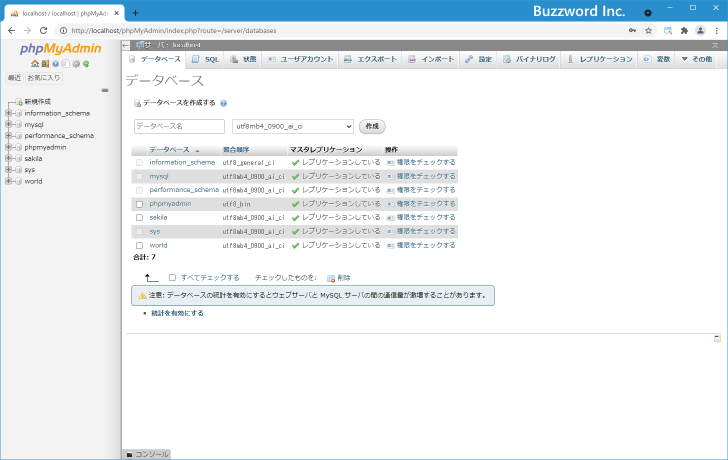This screenshot has width=728, height=460.
Task: Open the 設定 settings tab
Action: coord(479,59)
